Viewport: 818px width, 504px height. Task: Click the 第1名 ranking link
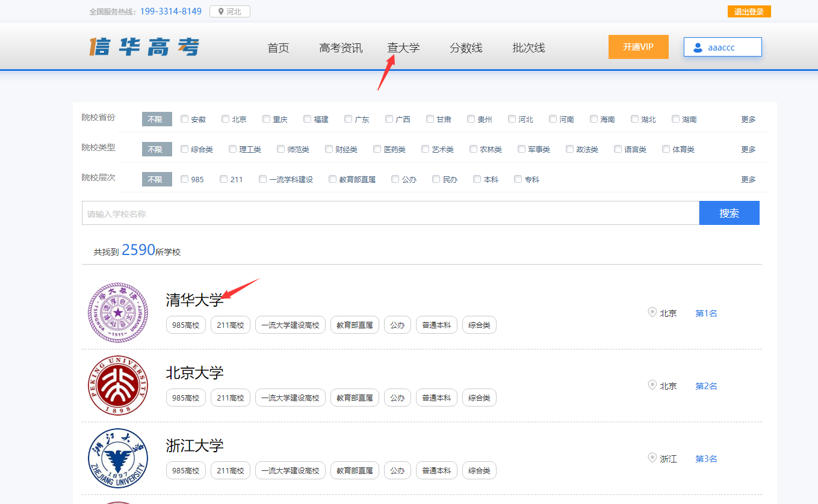pyautogui.click(x=706, y=313)
